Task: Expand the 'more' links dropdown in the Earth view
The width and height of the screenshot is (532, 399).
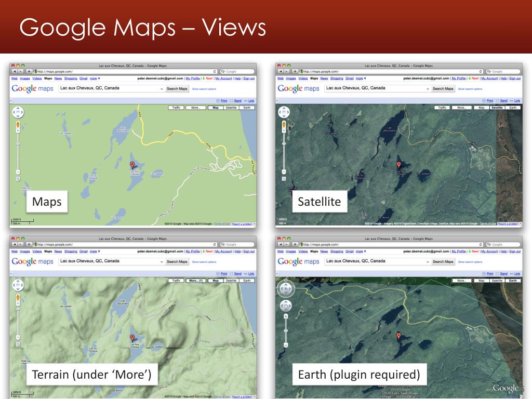Action: [x=361, y=252]
